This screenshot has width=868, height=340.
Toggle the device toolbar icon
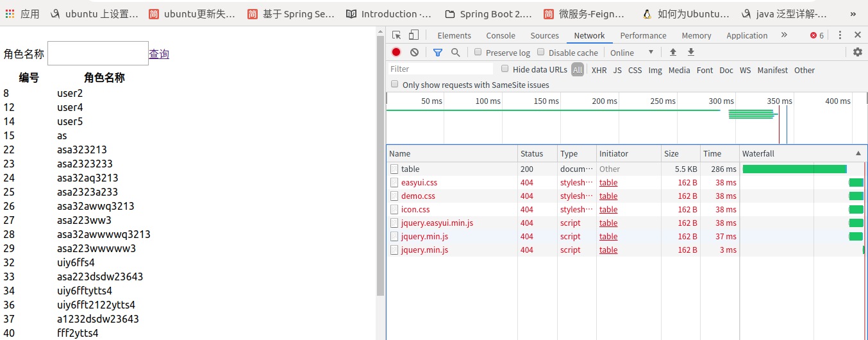pyautogui.click(x=413, y=35)
